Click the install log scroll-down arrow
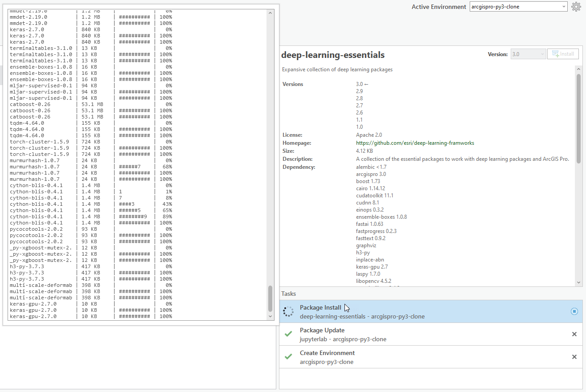Image resolution: width=586 pixels, height=392 pixels. (x=270, y=316)
